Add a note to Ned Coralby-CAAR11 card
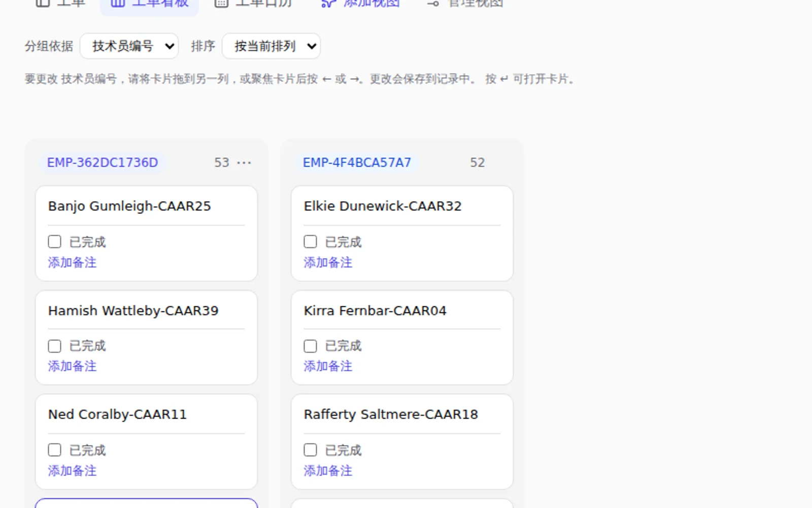The image size is (812, 508). click(72, 471)
